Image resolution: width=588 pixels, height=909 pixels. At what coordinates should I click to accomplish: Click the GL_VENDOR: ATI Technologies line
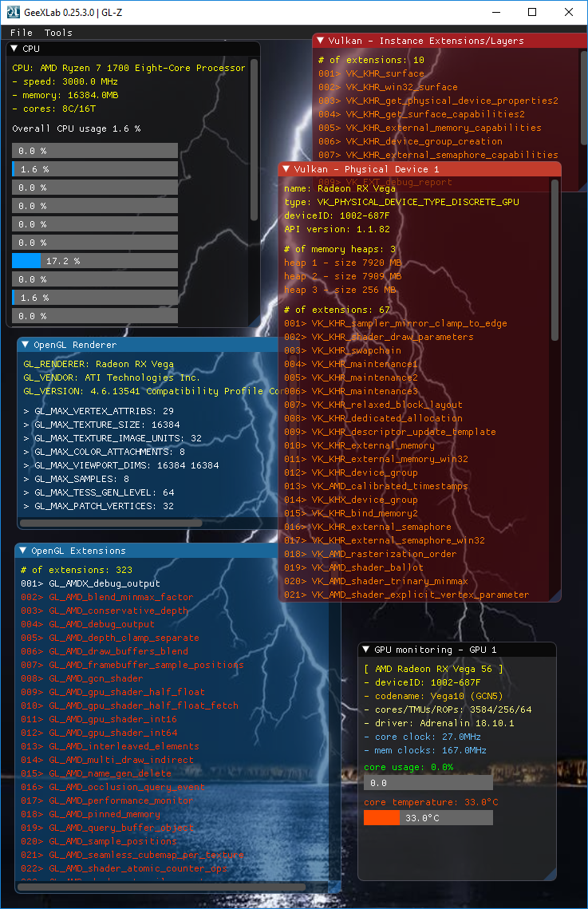(112, 377)
